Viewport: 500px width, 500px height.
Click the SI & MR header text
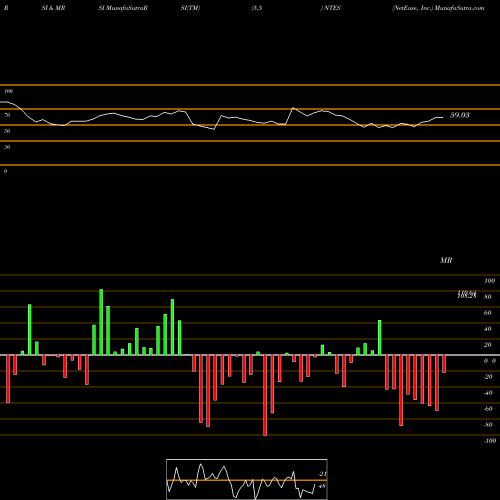coord(53,8)
